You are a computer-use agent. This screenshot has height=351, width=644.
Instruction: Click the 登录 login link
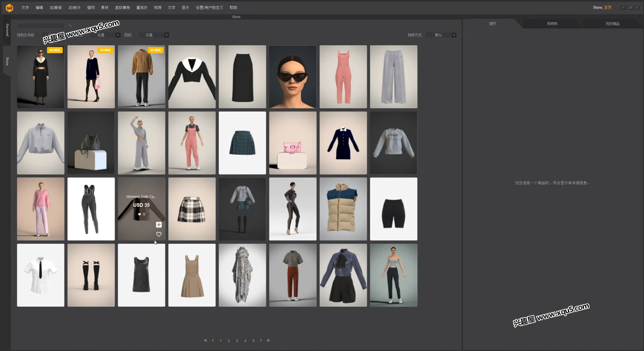[x=608, y=7]
